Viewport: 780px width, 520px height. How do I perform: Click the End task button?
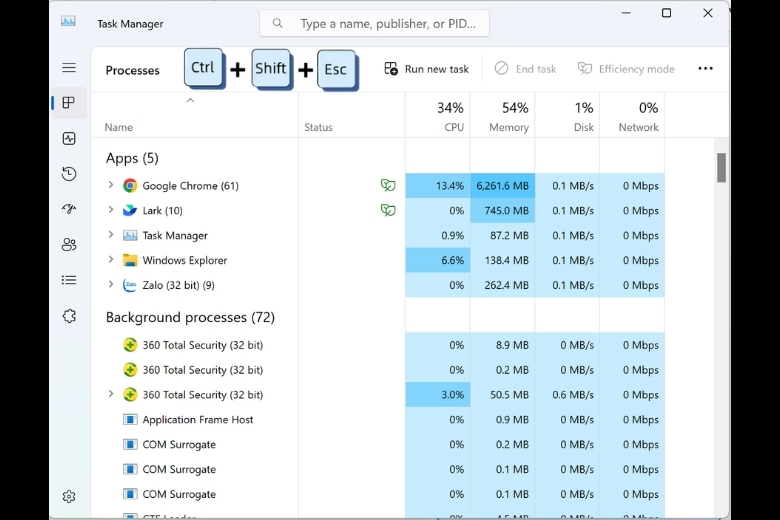(525, 69)
